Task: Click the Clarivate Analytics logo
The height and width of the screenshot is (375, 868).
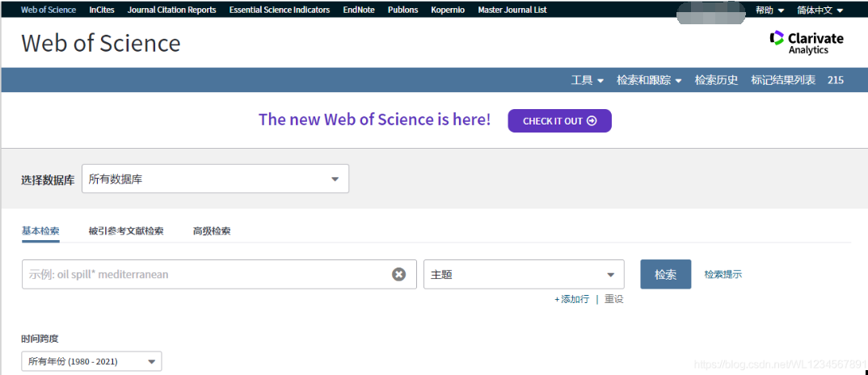Action: [x=807, y=42]
